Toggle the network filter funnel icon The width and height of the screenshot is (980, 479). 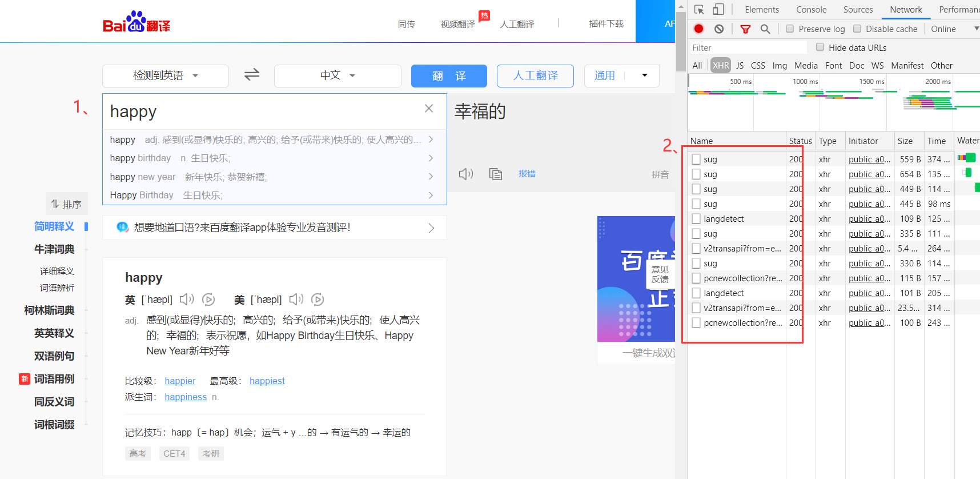(745, 29)
